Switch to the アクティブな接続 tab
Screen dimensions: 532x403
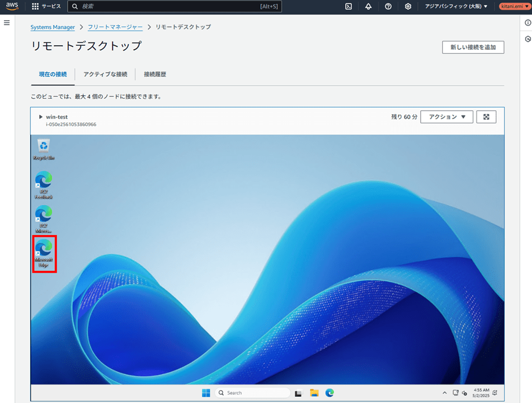click(x=105, y=74)
